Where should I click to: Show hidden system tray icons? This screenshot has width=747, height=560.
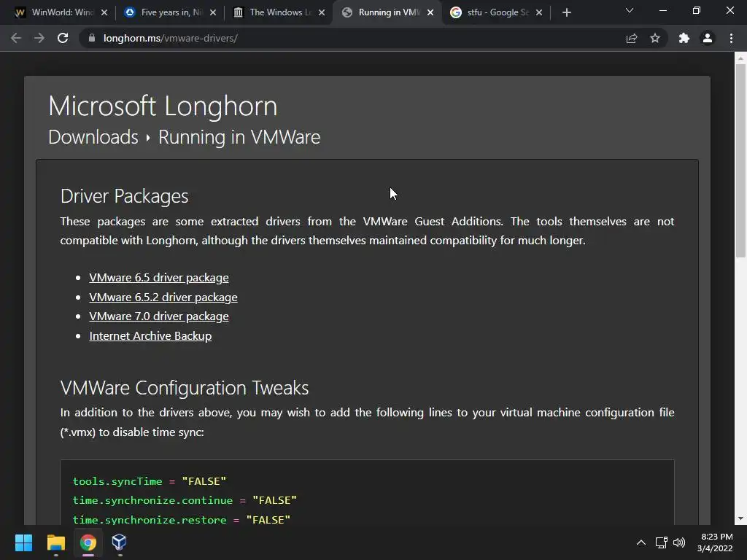click(641, 542)
